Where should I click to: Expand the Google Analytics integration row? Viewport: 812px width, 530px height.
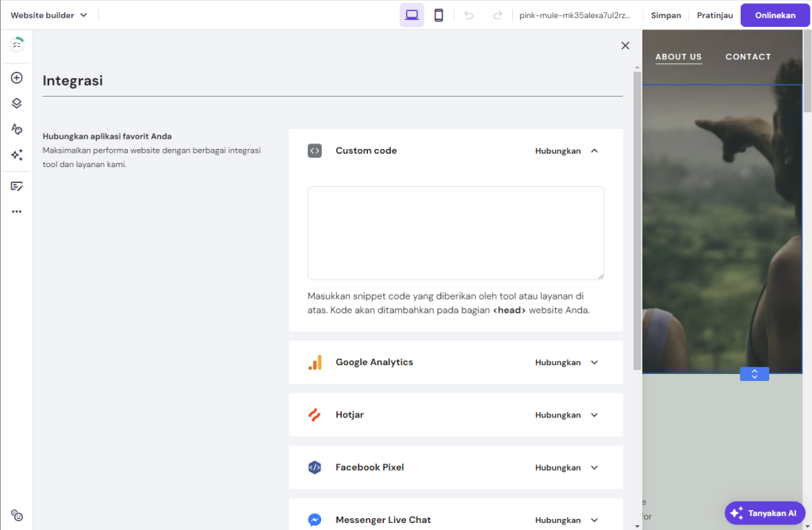click(x=594, y=362)
